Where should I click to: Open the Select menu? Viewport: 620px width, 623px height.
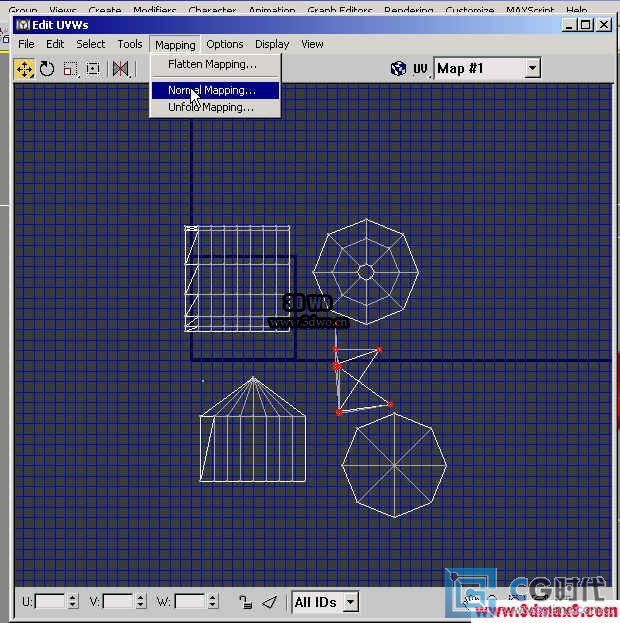(91, 44)
